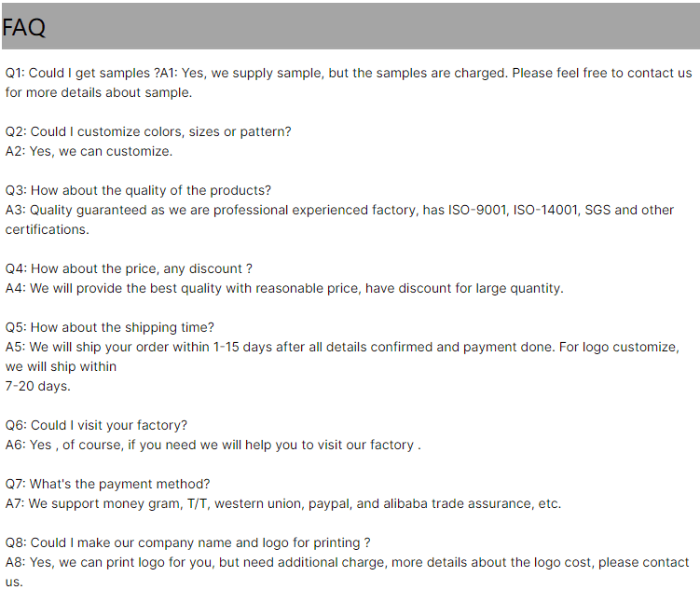Image resolution: width=700 pixels, height=590 pixels.
Task: Click the line "for more details about sample"
Action: (x=98, y=92)
